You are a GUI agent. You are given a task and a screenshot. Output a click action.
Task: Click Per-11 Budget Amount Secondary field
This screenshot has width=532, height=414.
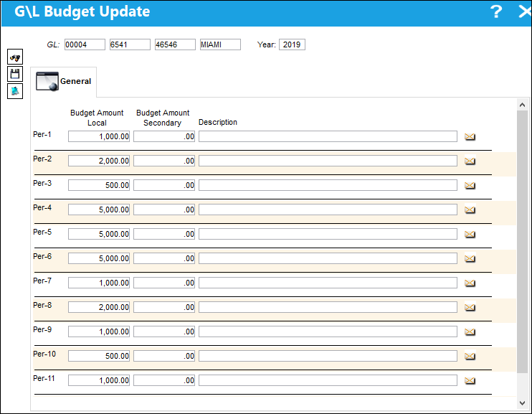(x=164, y=381)
